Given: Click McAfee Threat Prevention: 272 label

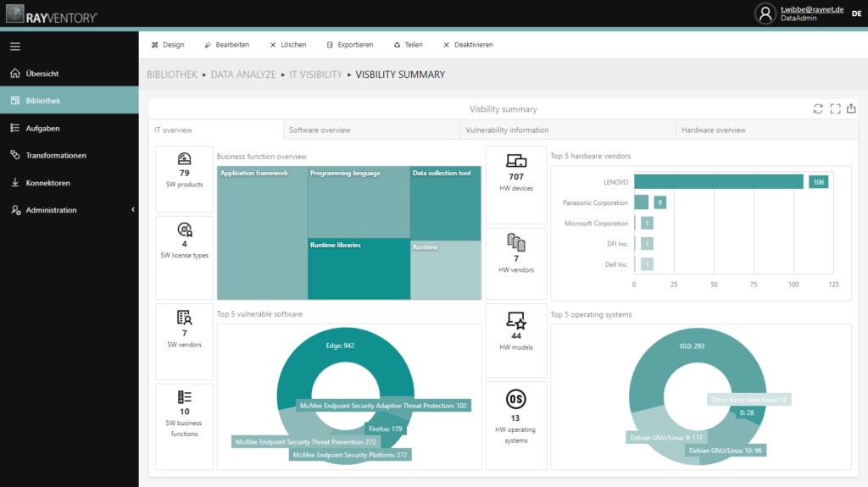Looking at the screenshot, I should (x=305, y=441).
